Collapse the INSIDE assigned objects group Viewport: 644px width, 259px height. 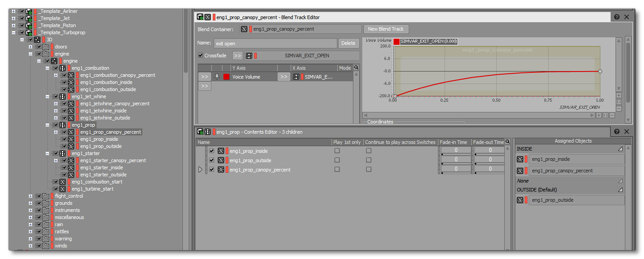click(x=620, y=149)
